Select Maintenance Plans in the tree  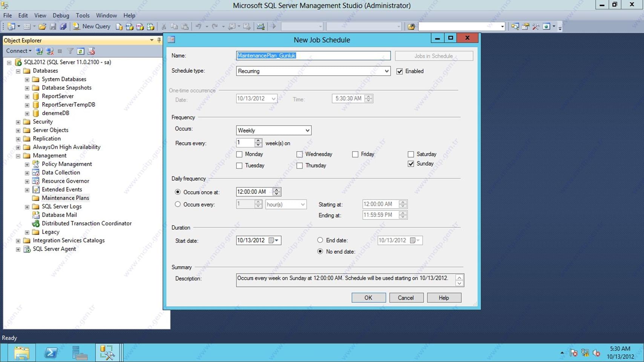[65, 198]
